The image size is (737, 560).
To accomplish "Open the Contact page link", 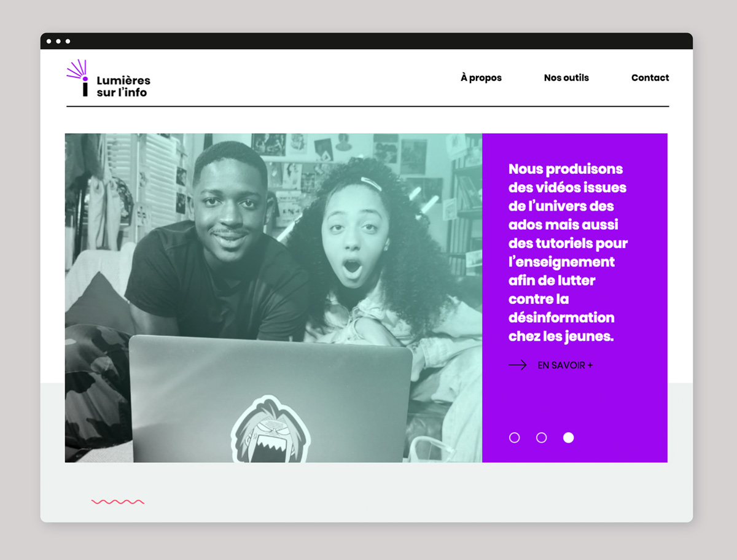I will point(650,78).
